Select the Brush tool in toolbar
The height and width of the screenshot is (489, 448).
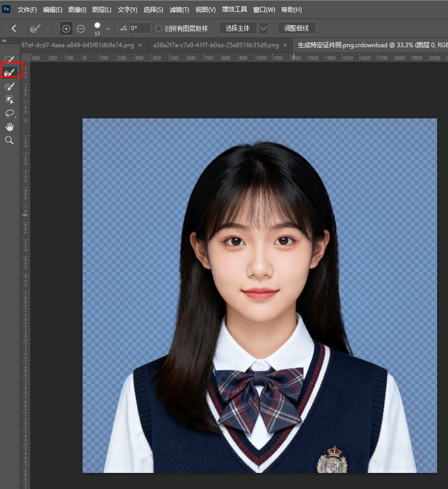pyautogui.click(x=9, y=86)
